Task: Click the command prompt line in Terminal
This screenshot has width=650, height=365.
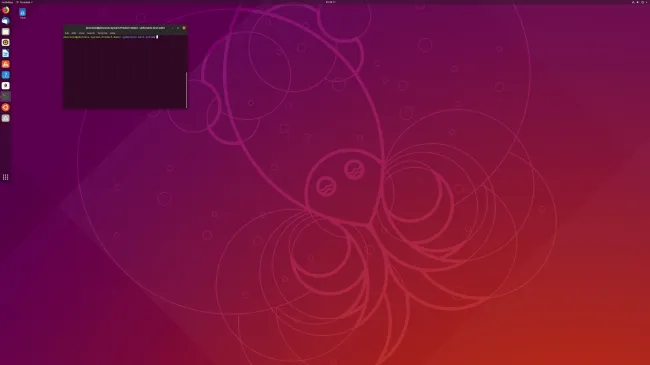Action: point(110,37)
